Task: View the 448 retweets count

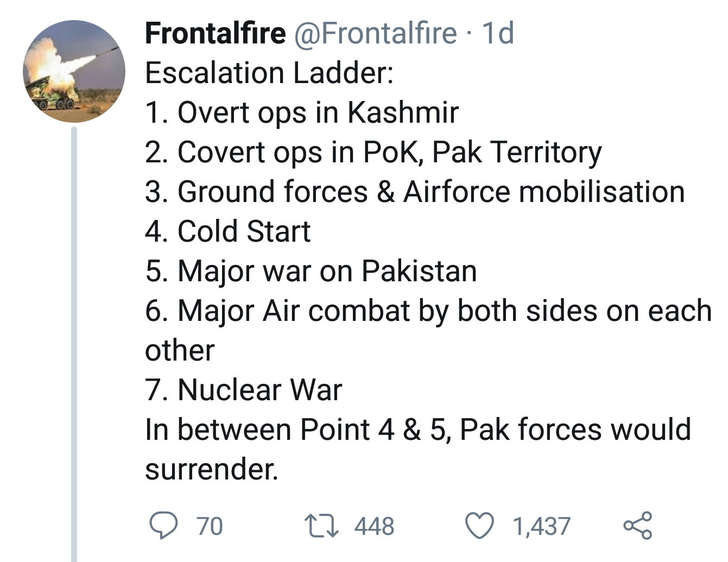Action: point(374,526)
